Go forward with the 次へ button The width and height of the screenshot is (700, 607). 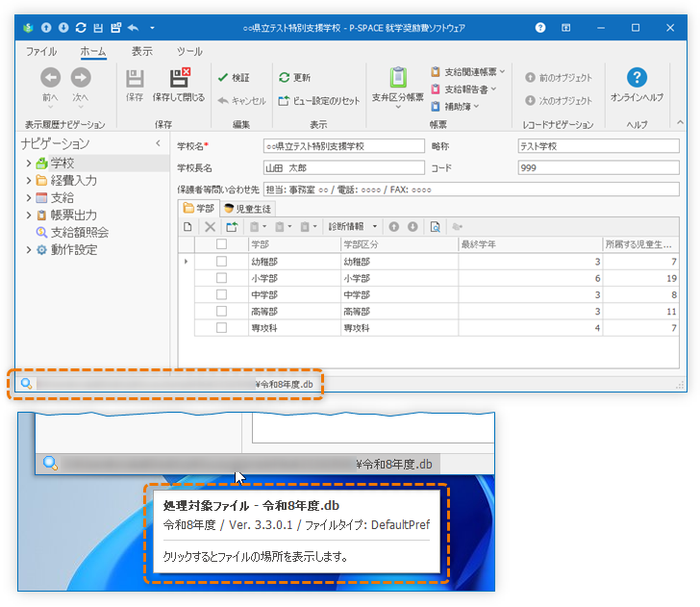[x=81, y=87]
